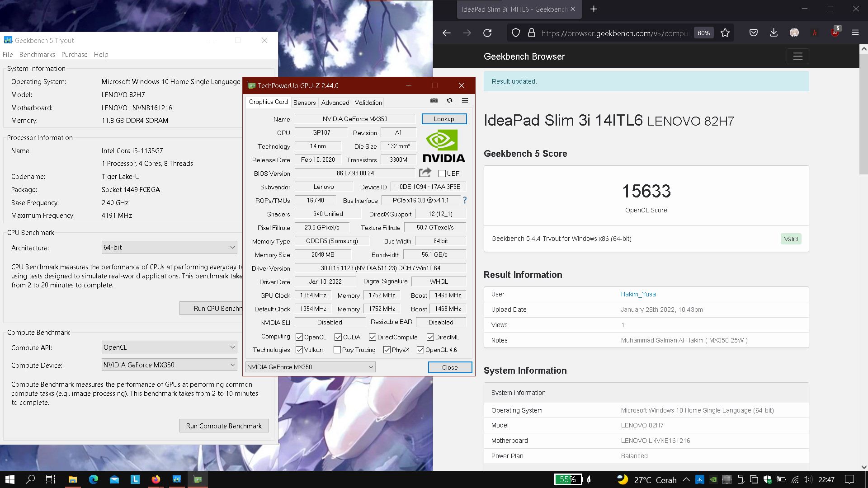Click the GPU-Z screenshot camera icon
The height and width of the screenshot is (488, 868).
click(x=434, y=100)
